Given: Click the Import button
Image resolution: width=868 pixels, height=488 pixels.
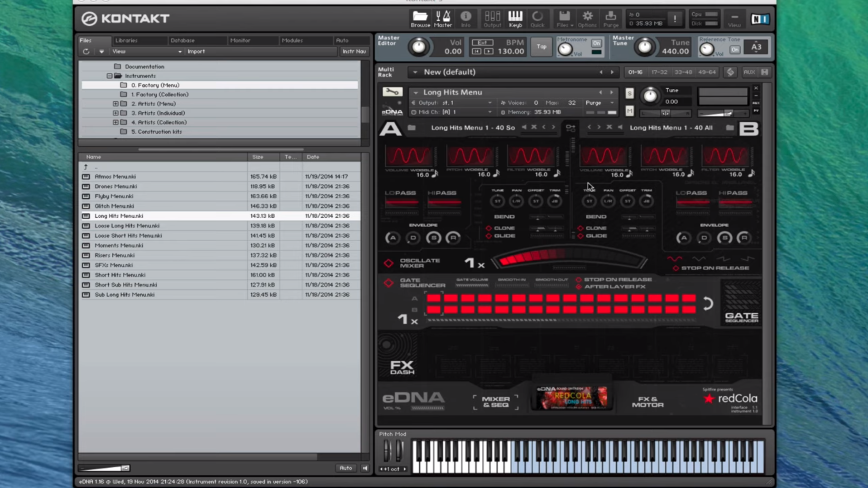Looking at the screenshot, I should click(x=196, y=52).
